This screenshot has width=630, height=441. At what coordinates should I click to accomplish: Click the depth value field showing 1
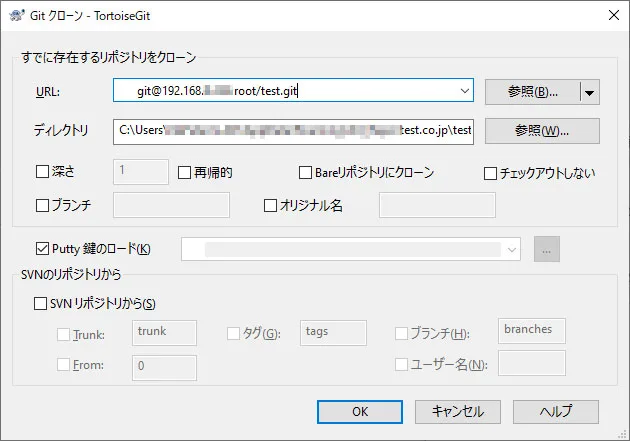141,172
